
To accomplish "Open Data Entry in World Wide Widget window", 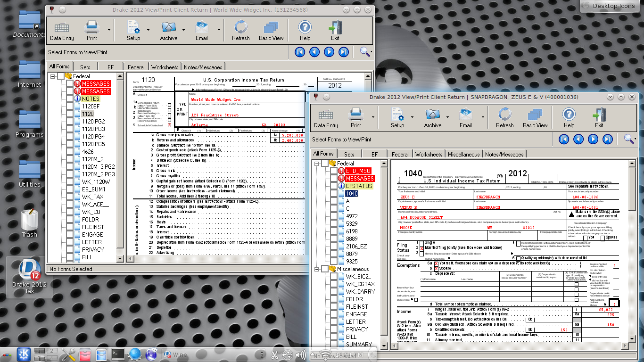I will click(62, 31).
